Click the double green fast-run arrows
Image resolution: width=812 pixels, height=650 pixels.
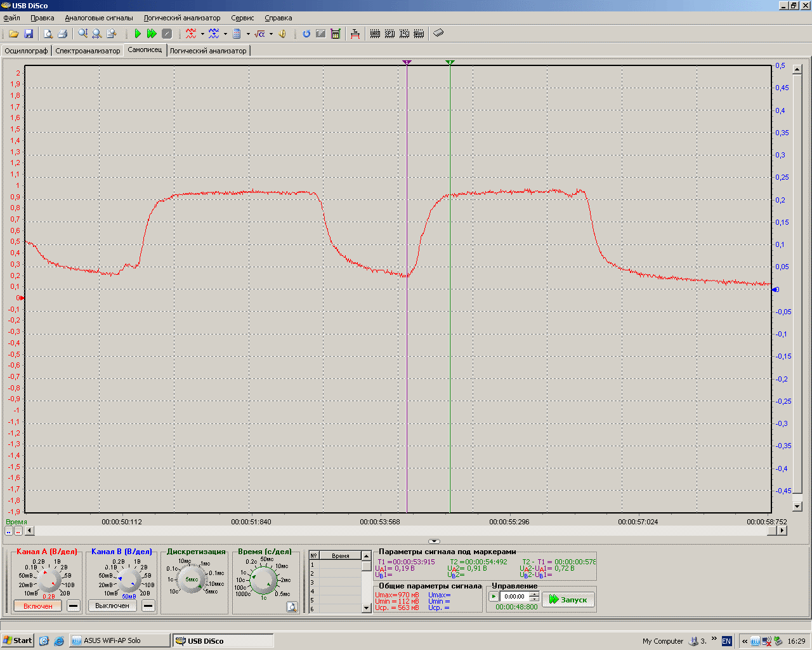[x=152, y=34]
